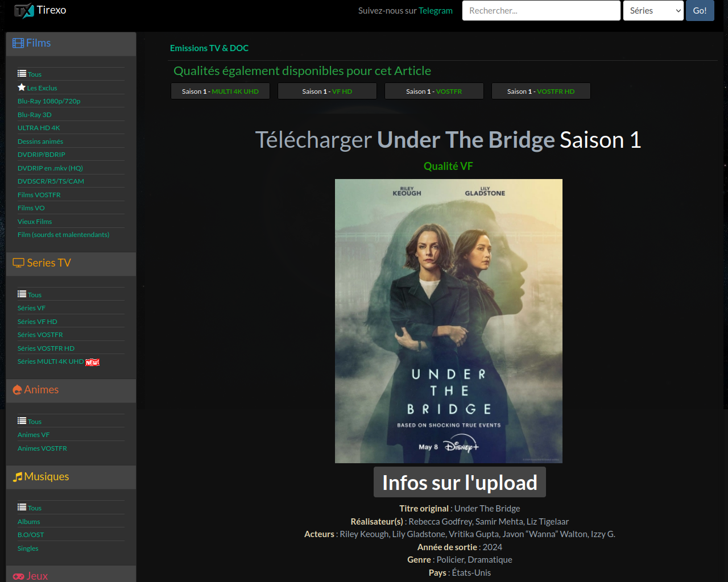Click the list icon beside Tous under Animes

22,421
